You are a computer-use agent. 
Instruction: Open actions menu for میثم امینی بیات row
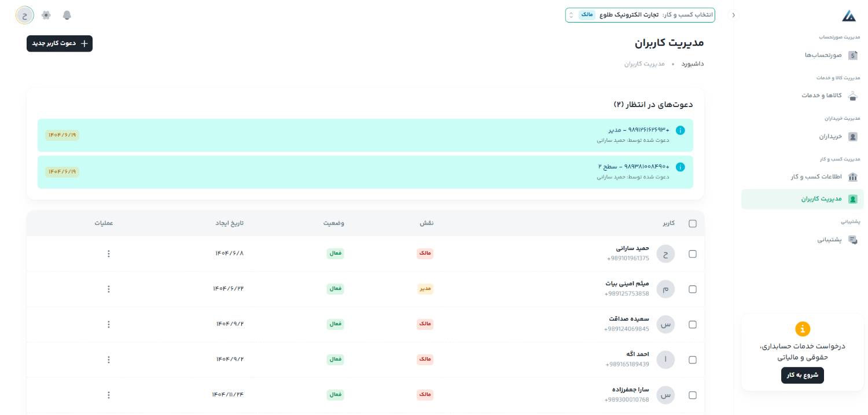[x=109, y=289]
